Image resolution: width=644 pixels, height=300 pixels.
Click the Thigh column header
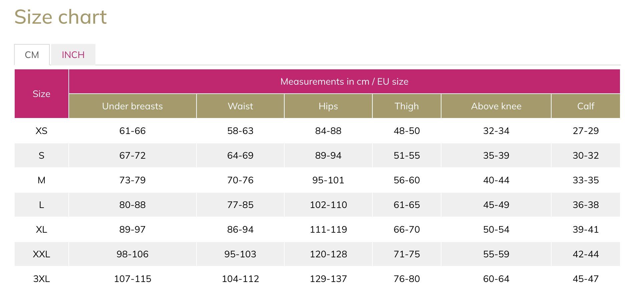406,106
